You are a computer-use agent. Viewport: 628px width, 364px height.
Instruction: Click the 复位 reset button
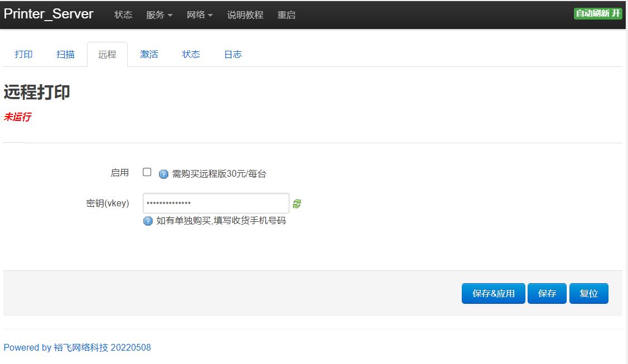(589, 294)
